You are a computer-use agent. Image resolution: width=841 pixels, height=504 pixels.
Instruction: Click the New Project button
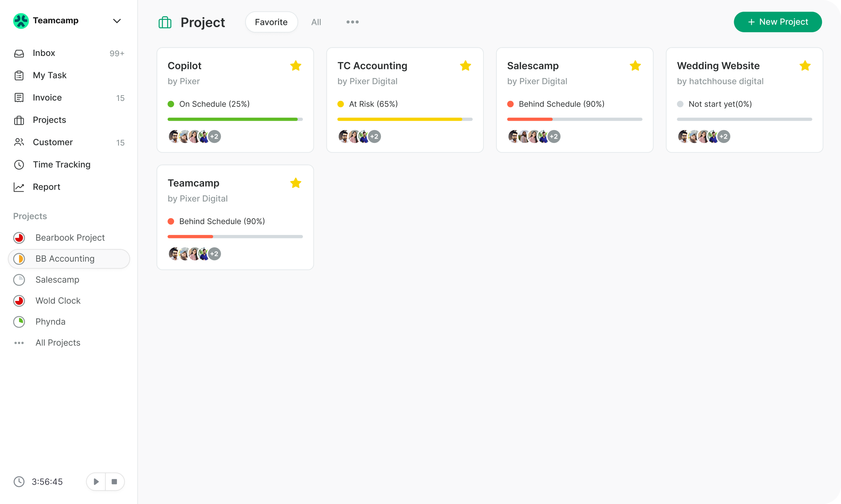pyautogui.click(x=778, y=22)
